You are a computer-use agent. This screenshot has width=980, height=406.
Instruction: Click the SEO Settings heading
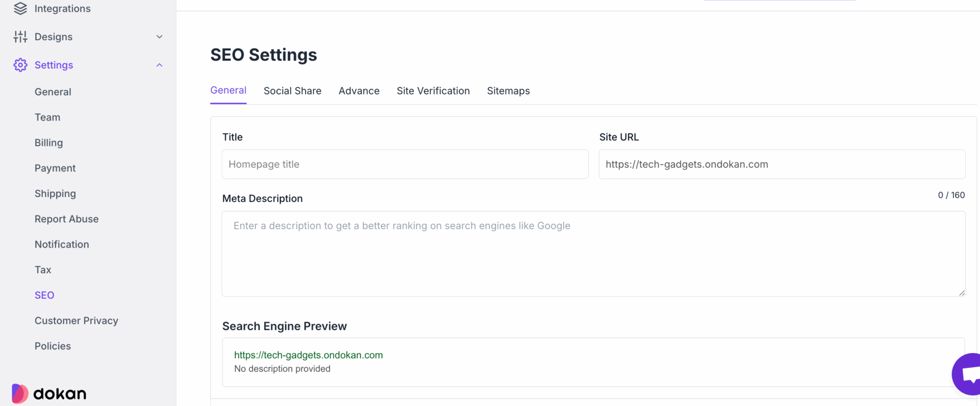[264, 55]
